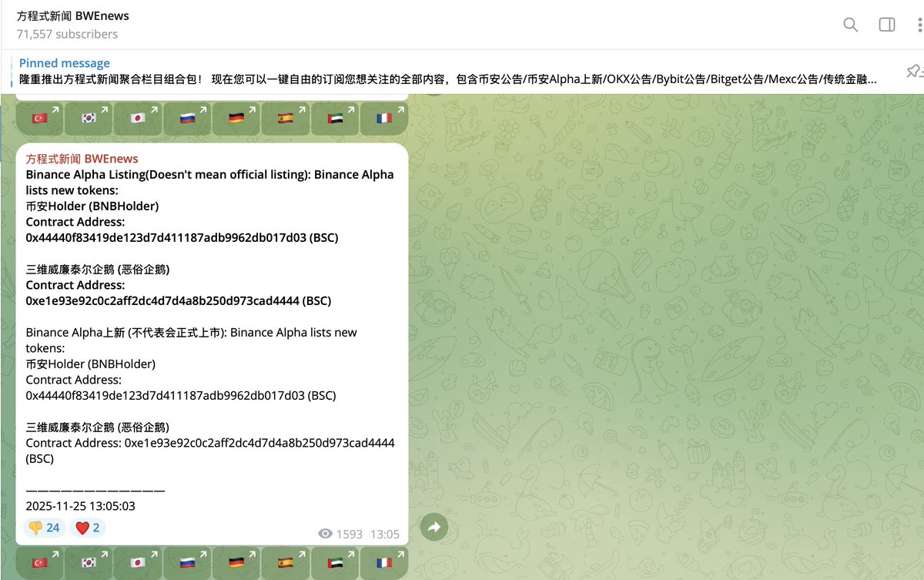The height and width of the screenshot is (580, 924).
Task: Click the bold heading Binance Alpha Listing(Doesn't mean official listing)
Action: [166, 174]
